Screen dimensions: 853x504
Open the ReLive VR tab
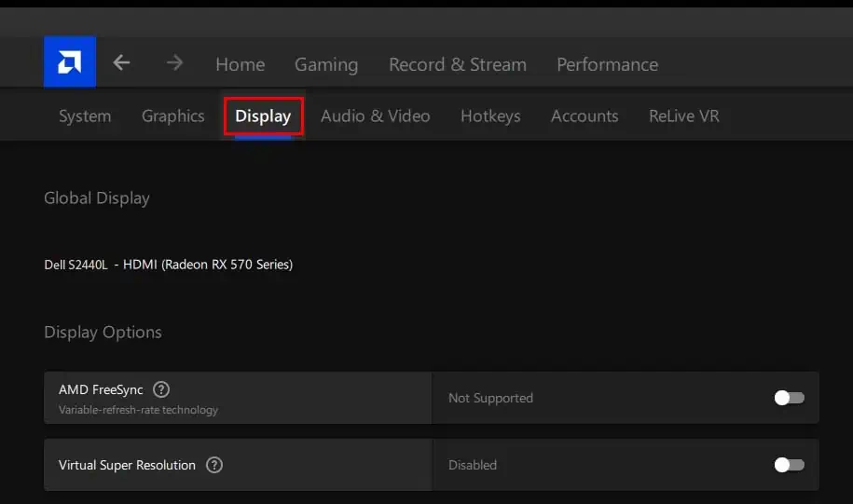[684, 116]
